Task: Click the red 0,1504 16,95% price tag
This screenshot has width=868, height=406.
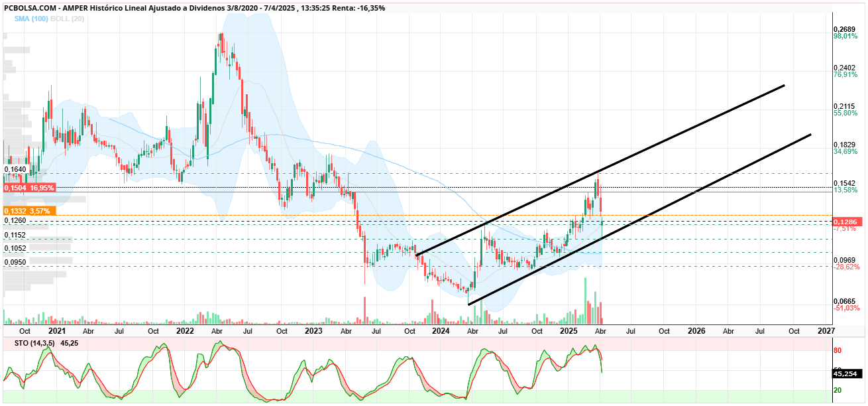Action: tap(28, 188)
